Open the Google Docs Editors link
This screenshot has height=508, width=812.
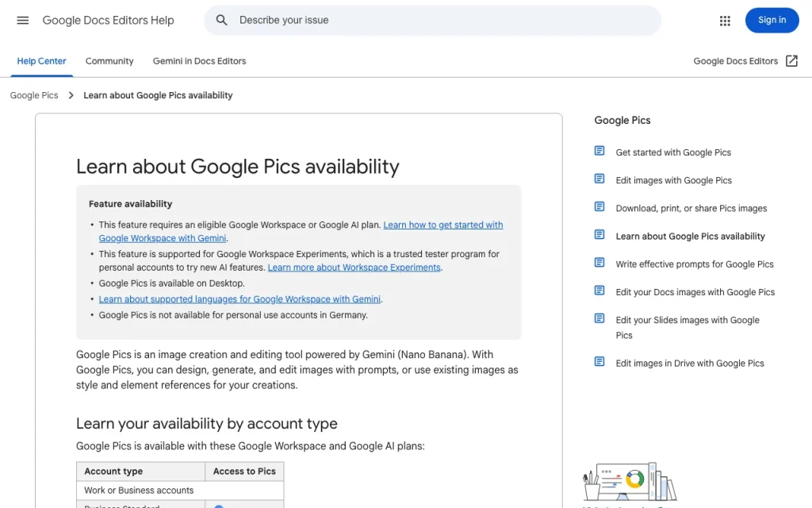point(735,61)
